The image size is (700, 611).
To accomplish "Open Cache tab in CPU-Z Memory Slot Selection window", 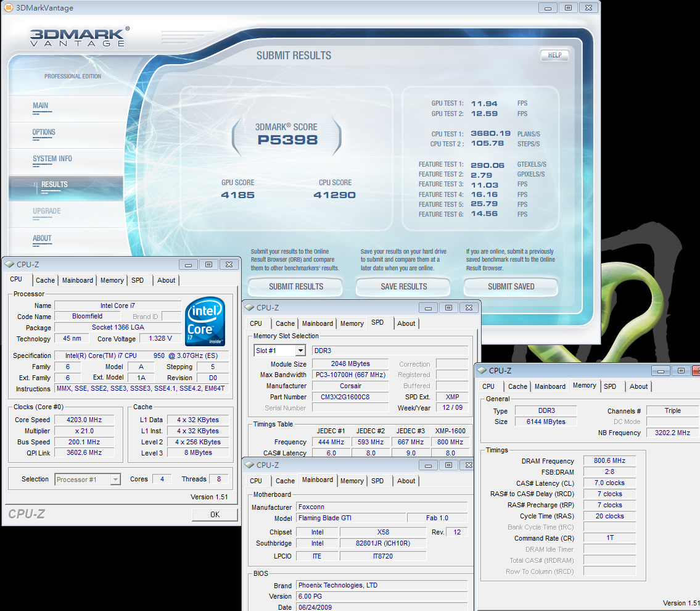I will point(285,324).
